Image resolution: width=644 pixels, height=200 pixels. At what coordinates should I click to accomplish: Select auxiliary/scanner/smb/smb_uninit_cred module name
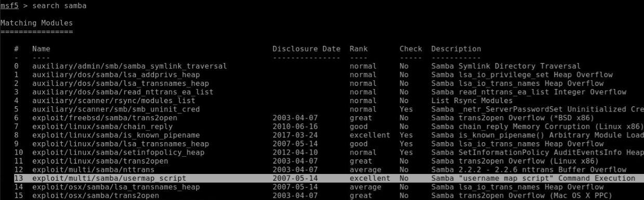point(115,109)
